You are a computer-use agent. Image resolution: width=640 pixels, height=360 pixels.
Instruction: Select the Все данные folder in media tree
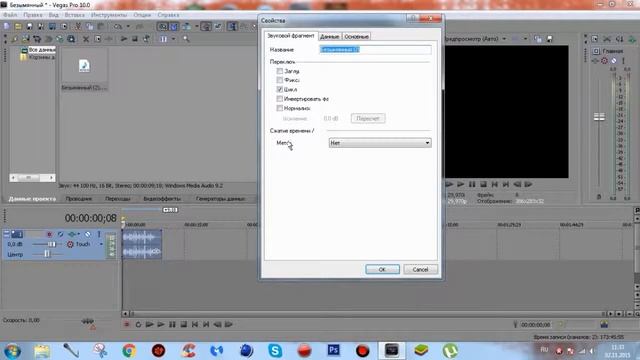point(42,50)
